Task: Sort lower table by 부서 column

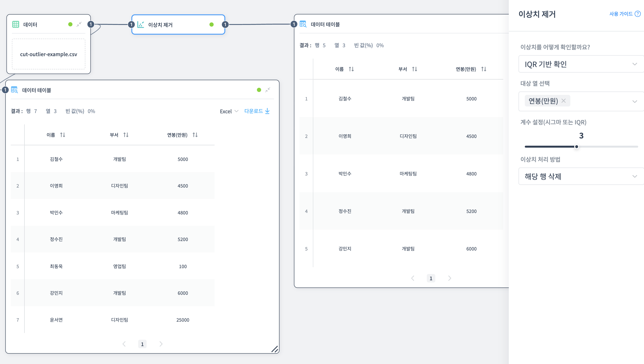Action: 126,135
